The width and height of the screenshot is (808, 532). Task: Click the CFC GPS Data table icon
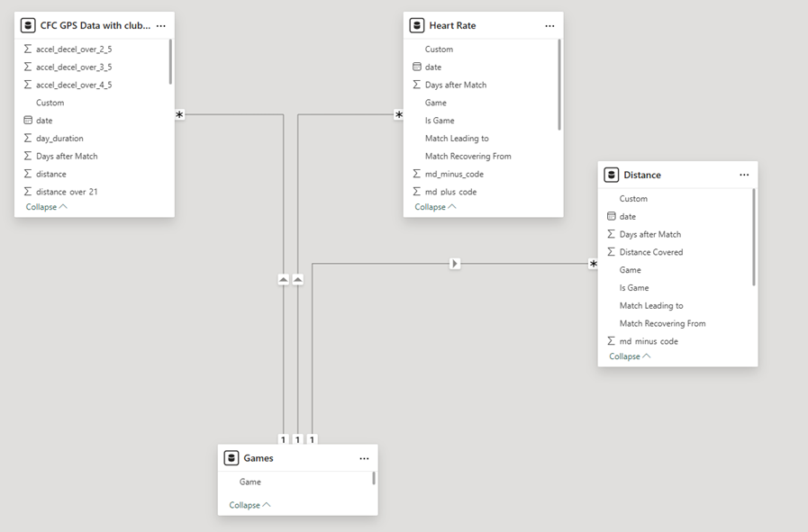click(x=27, y=26)
